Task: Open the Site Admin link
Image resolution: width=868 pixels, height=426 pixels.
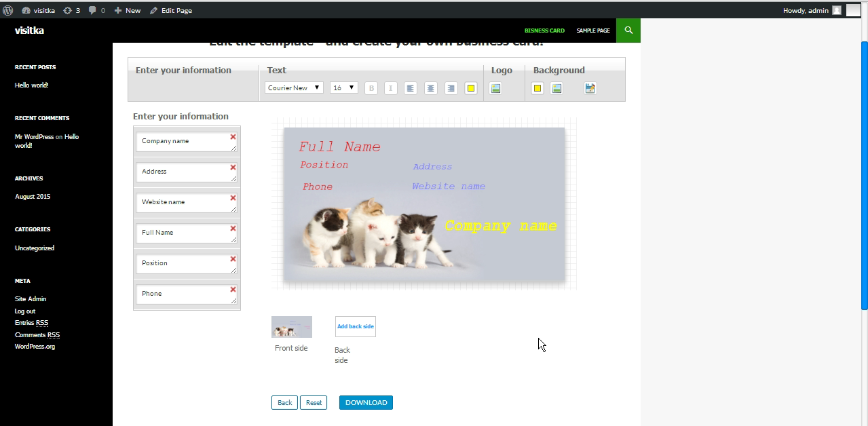Action: click(x=31, y=299)
